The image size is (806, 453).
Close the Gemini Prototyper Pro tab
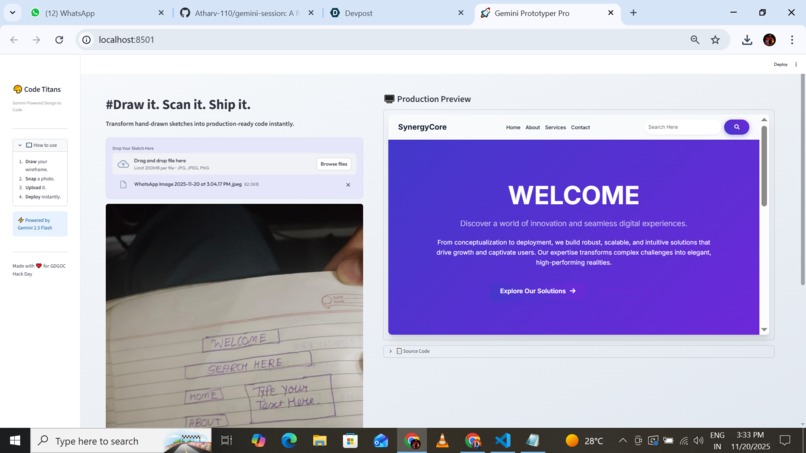click(611, 13)
